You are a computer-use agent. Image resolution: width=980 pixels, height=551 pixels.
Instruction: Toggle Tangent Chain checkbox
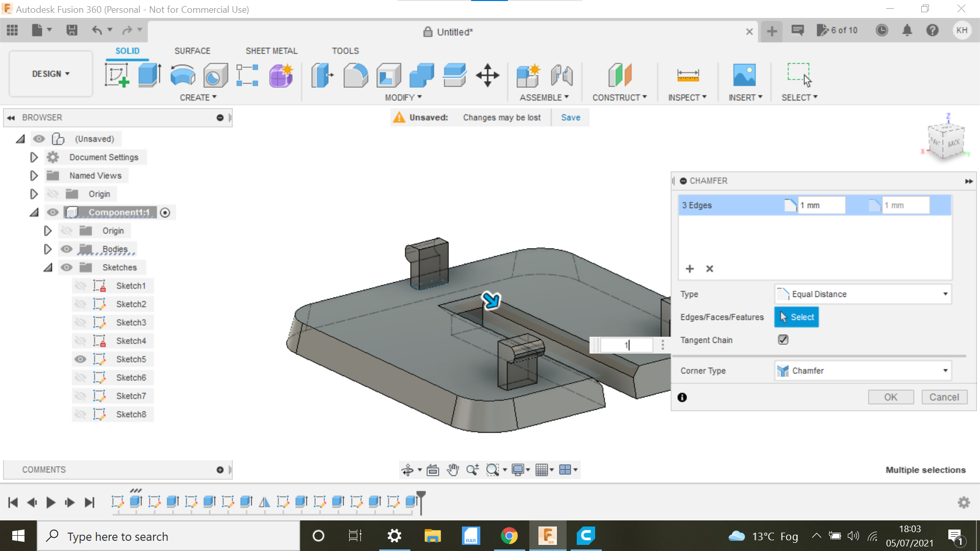coord(783,340)
